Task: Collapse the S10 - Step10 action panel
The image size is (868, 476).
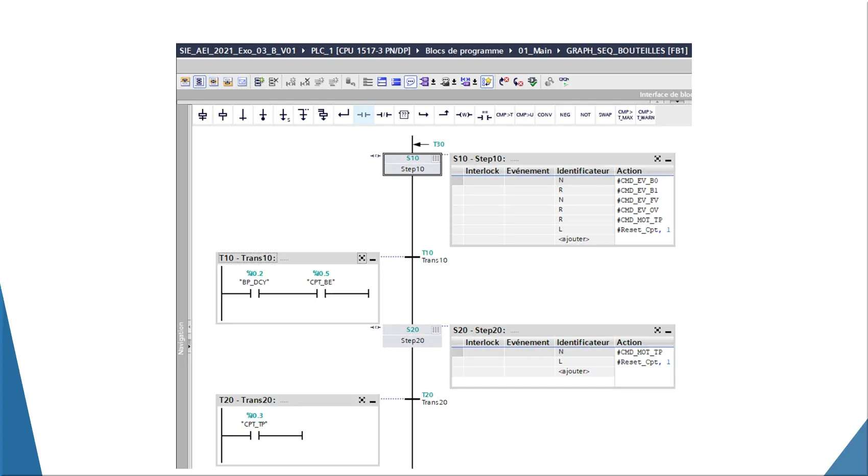Action: point(668,160)
